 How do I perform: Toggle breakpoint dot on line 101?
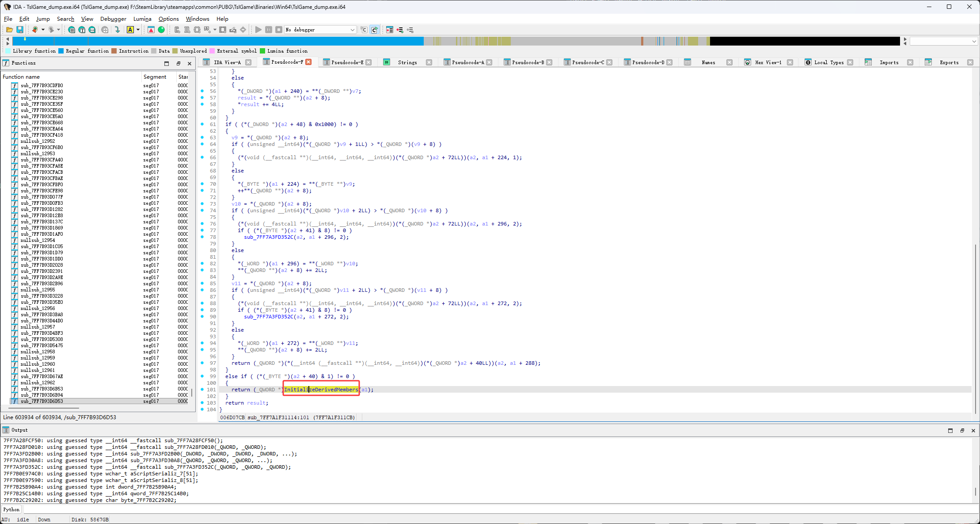(x=202, y=389)
